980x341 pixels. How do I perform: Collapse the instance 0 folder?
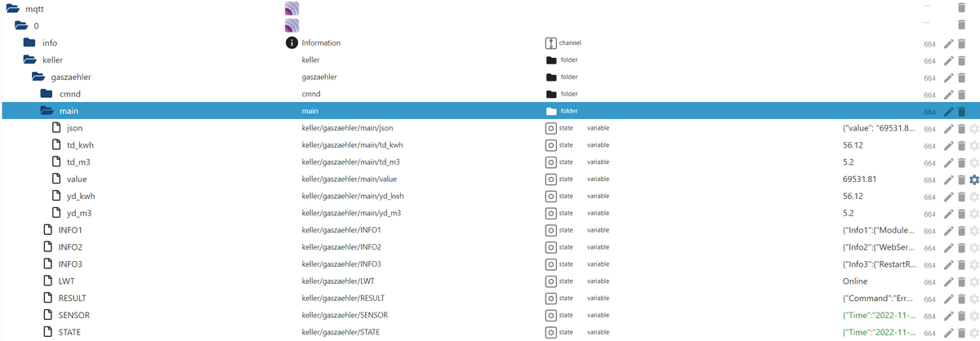click(21, 26)
